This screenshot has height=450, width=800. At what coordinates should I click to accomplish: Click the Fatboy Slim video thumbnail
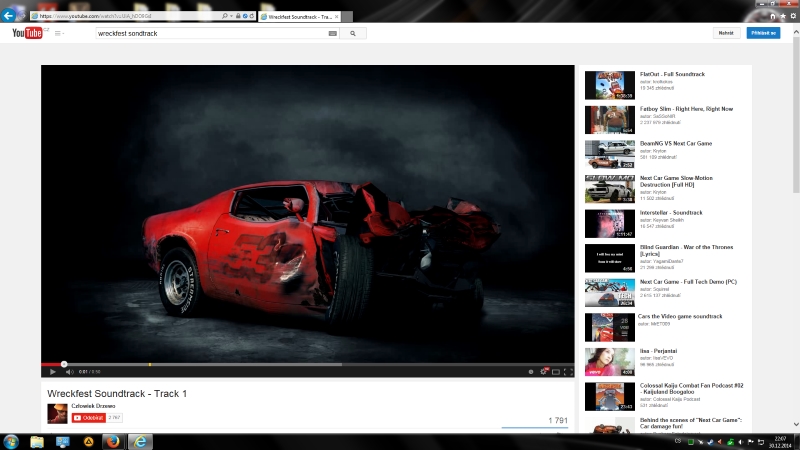(x=610, y=120)
